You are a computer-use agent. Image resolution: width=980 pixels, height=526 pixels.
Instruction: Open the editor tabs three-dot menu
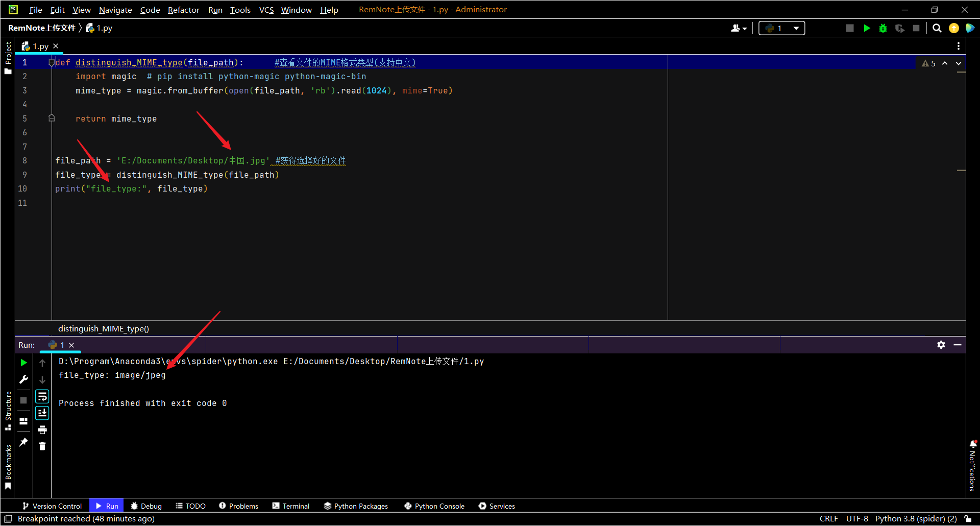click(x=959, y=46)
